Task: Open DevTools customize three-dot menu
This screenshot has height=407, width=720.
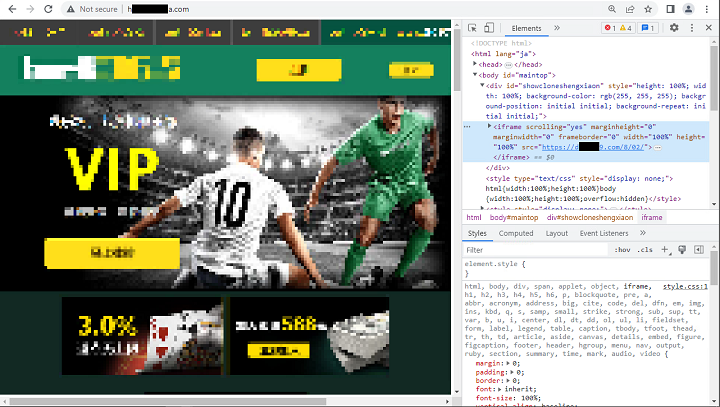Action: (x=692, y=28)
